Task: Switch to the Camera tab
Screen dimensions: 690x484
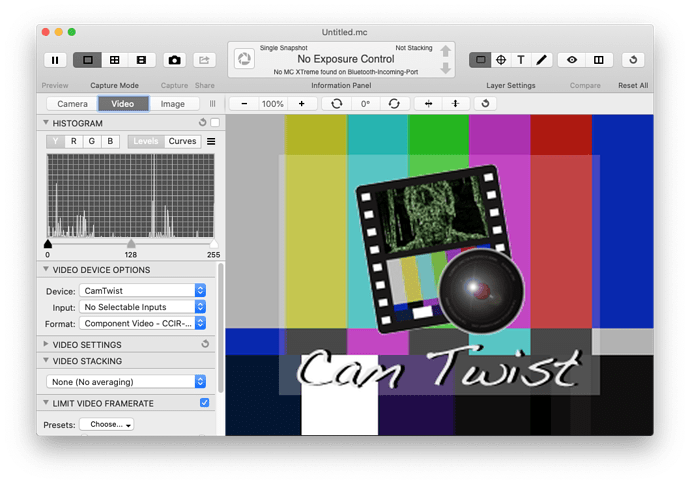Action: tap(72, 104)
